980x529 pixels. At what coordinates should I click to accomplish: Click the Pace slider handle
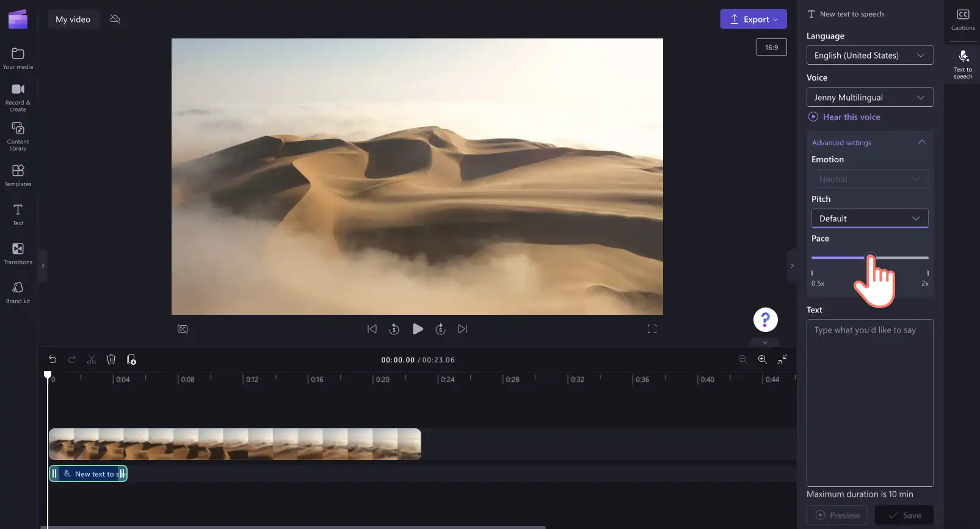click(x=870, y=257)
